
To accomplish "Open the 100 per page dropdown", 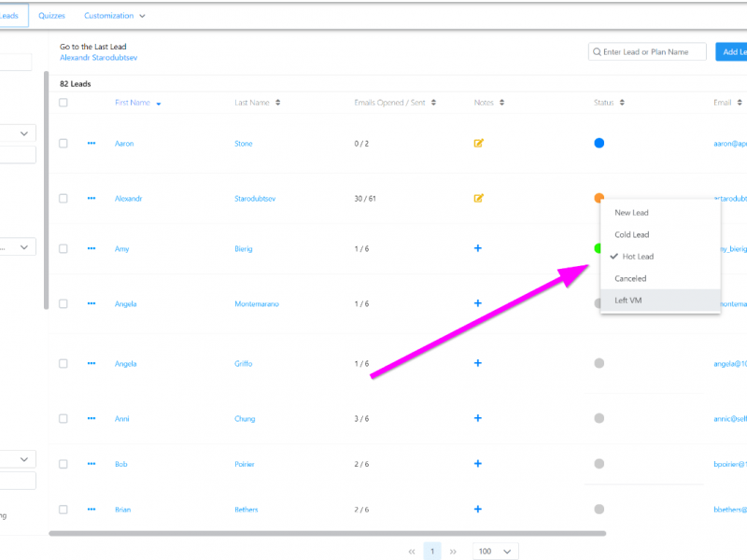I will [496, 552].
